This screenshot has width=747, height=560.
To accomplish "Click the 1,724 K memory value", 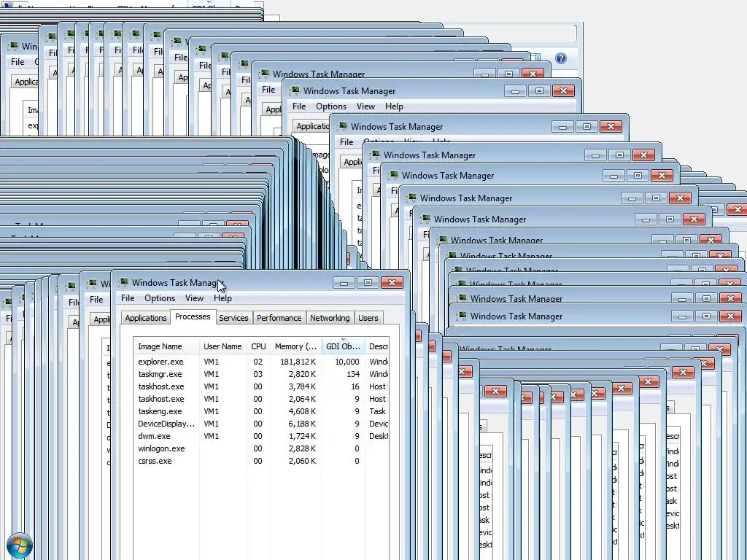I will (302, 436).
